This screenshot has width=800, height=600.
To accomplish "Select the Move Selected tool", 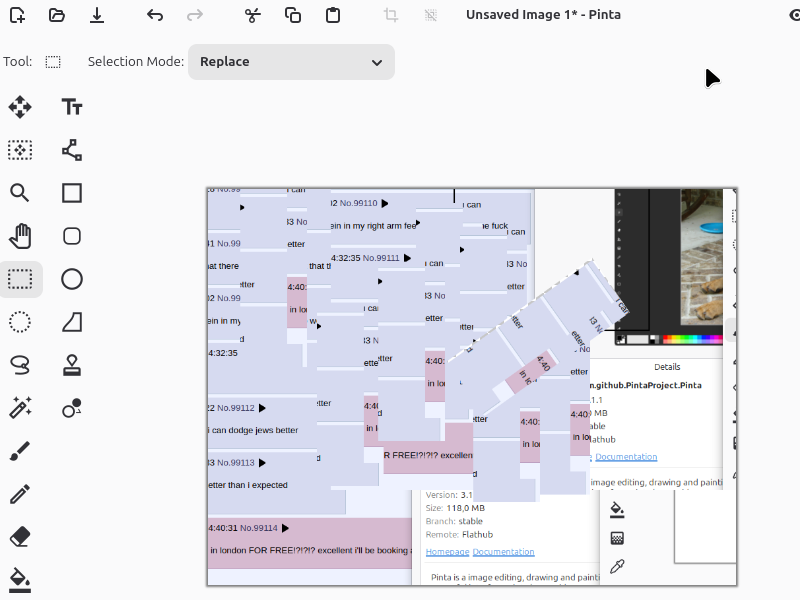I will coord(20,107).
